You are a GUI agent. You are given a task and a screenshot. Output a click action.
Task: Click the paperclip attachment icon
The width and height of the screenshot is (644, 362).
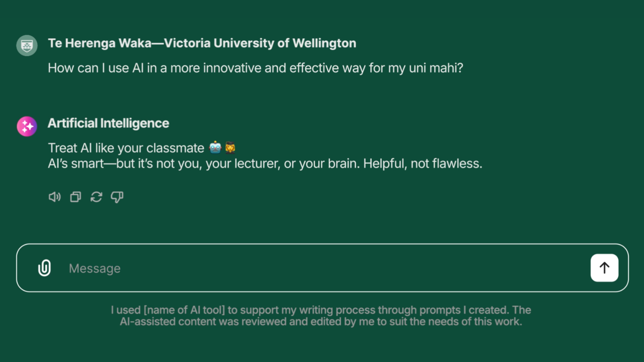44,268
